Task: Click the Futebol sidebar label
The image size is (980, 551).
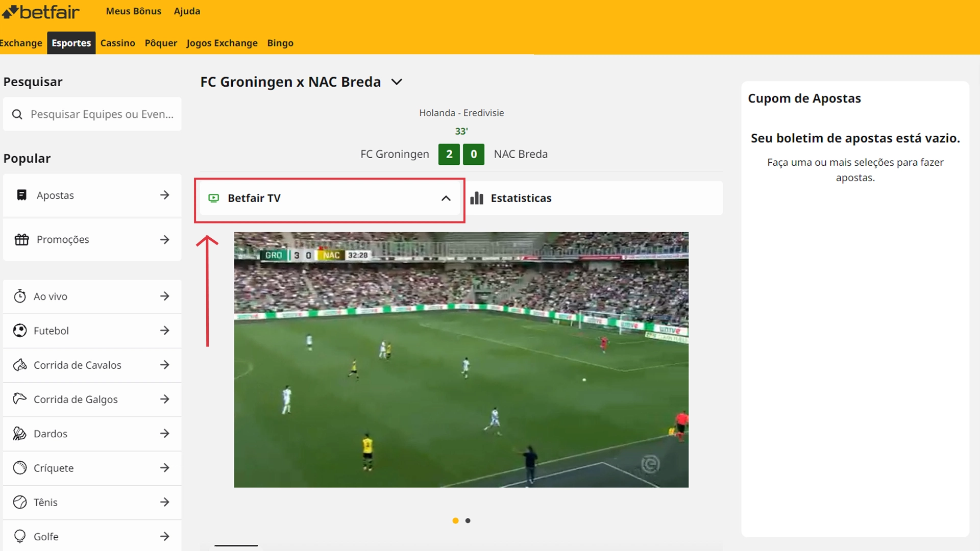Action: click(51, 331)
